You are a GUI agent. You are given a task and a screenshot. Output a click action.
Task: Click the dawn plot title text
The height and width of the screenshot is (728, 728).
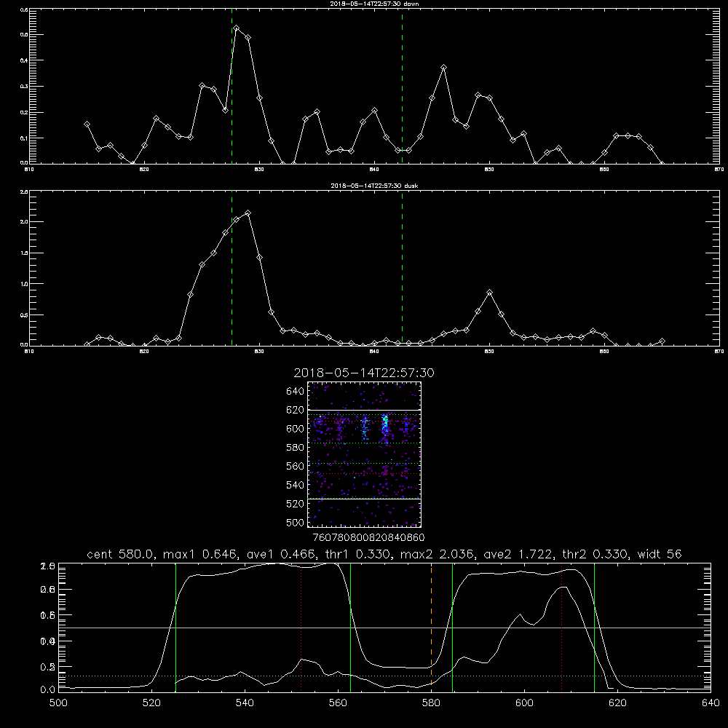pos(374,4)
